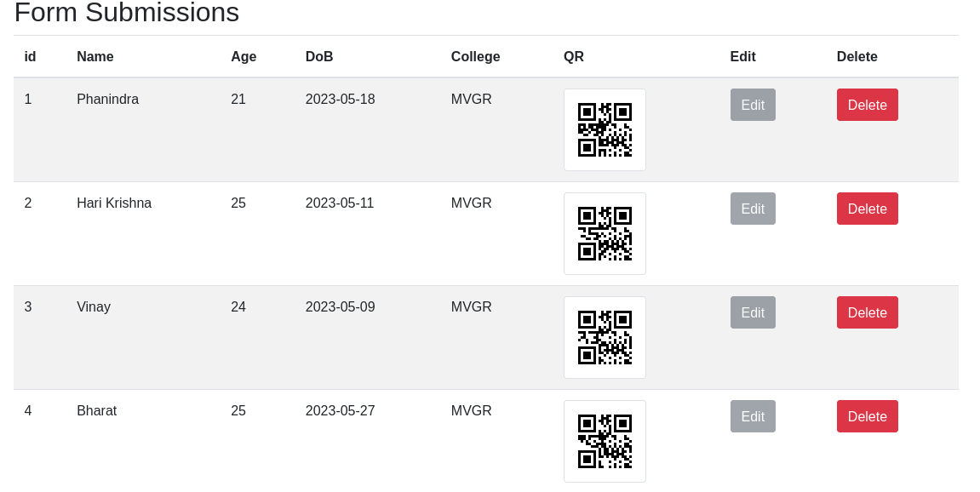Click the QR code for Hari Krishna
980x492 pixels.
pyautogui.click(x=605, y=233)
